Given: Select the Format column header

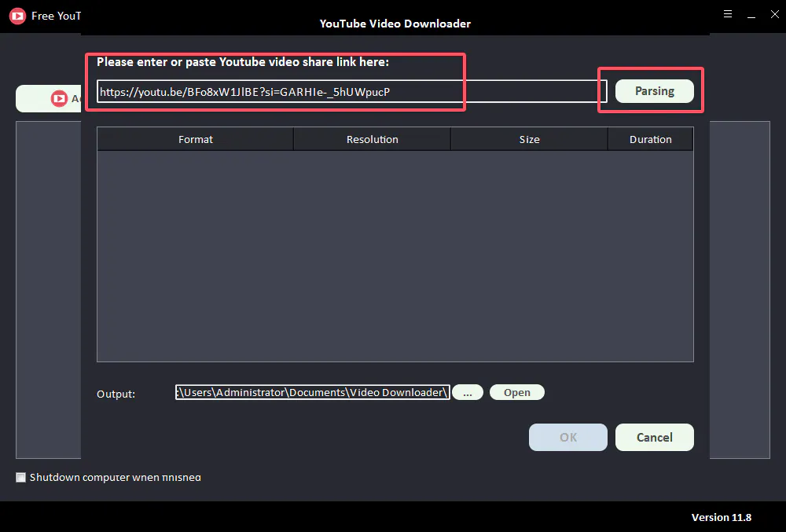Looking at the screenshot, I should (196, 139).
